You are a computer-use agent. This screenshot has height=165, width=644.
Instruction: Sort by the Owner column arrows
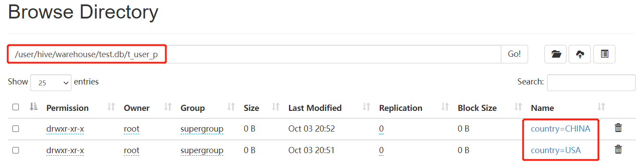(x=168, y=107)
